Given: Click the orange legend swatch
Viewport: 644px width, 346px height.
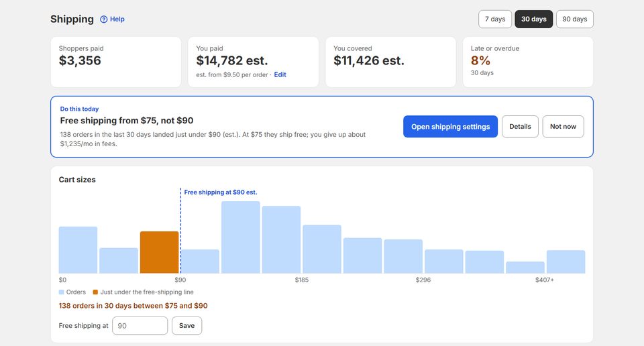Looking at the screenshot, I should (95, 292).
